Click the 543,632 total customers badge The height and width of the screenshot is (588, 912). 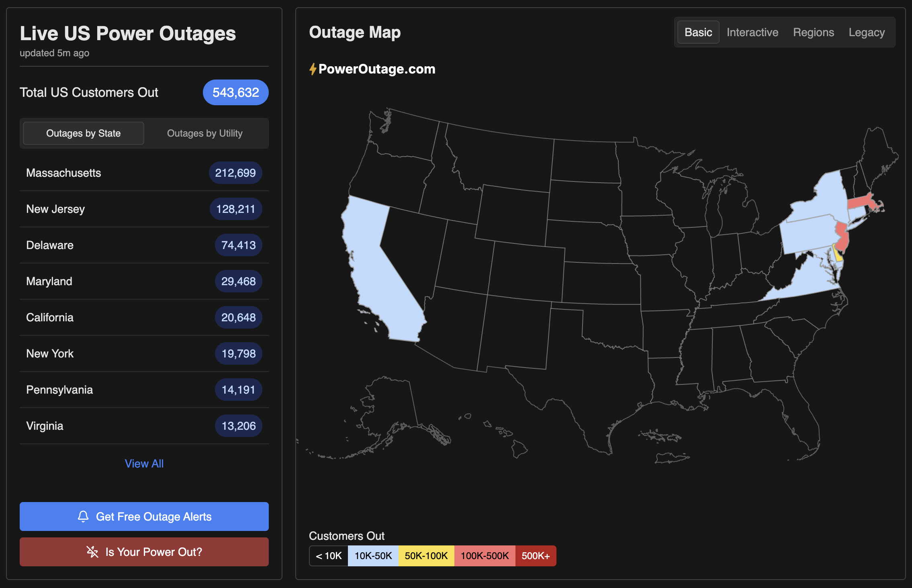(x=235, y=92)
